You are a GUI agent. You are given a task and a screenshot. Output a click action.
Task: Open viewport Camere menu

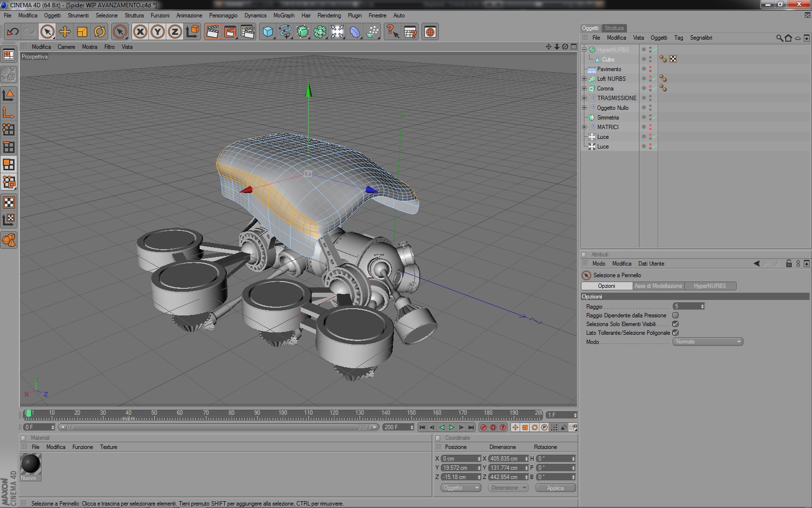coord(66,47)
